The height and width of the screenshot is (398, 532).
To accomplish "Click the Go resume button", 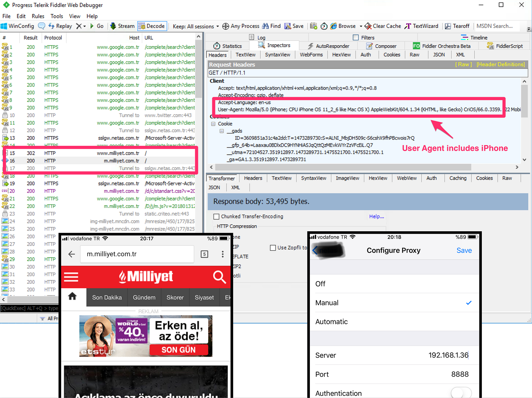I will tap(97, 26).
